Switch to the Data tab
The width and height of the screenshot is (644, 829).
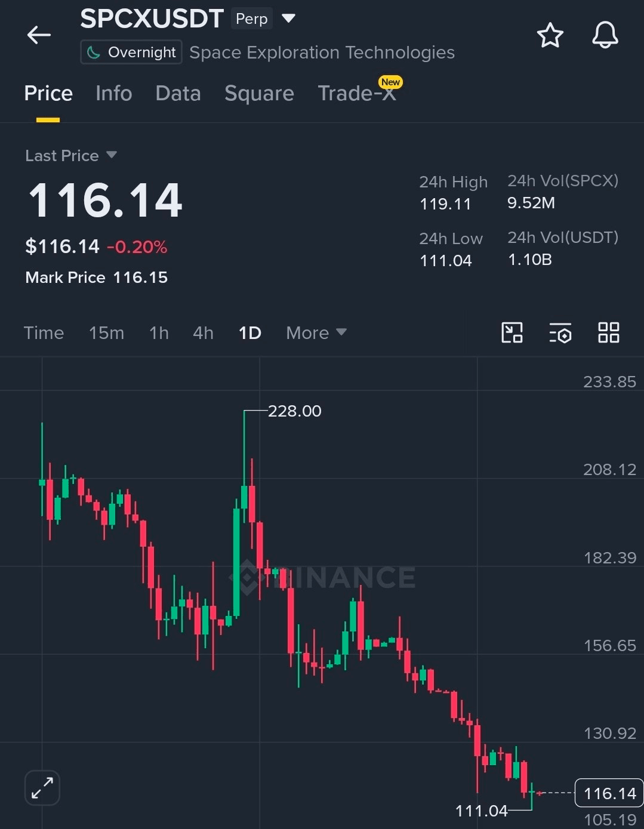pos(178,94)
